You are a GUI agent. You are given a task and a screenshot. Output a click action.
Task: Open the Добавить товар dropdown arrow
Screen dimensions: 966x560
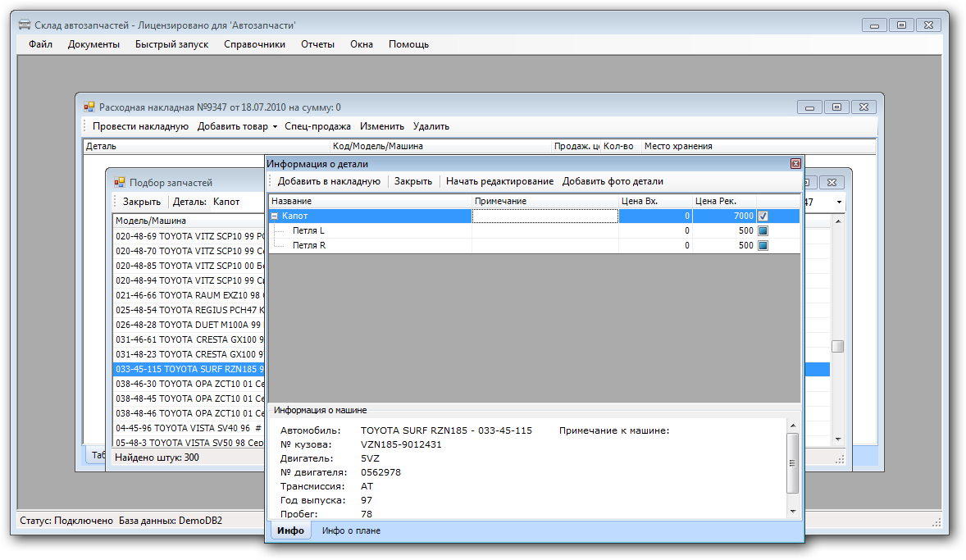click(275, 127)
